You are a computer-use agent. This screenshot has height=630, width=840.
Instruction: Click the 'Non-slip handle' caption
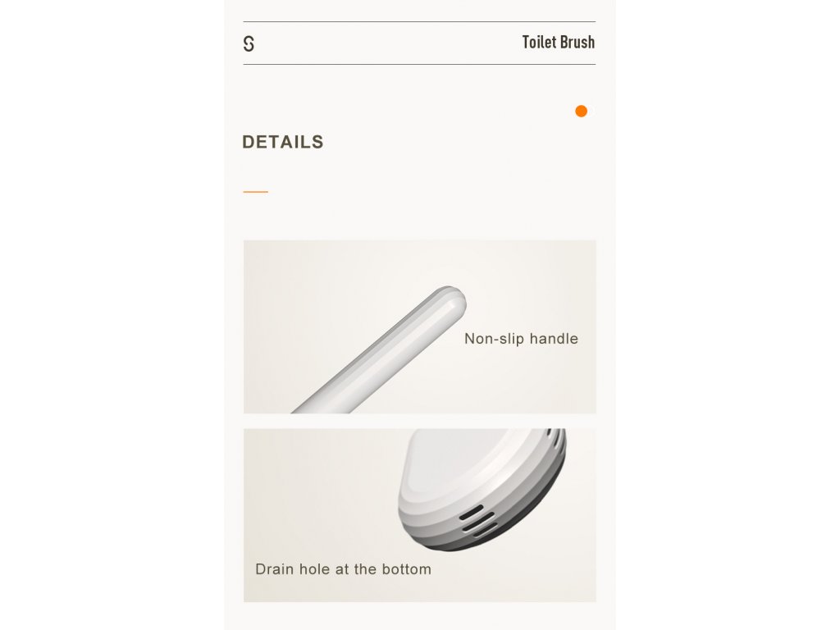(x=521, y=339)
